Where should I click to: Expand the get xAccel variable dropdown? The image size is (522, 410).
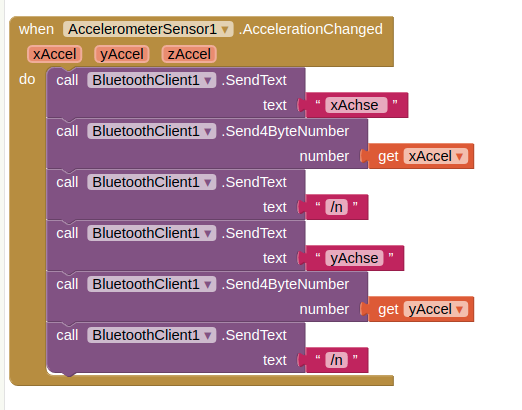[x=436, y=156]
